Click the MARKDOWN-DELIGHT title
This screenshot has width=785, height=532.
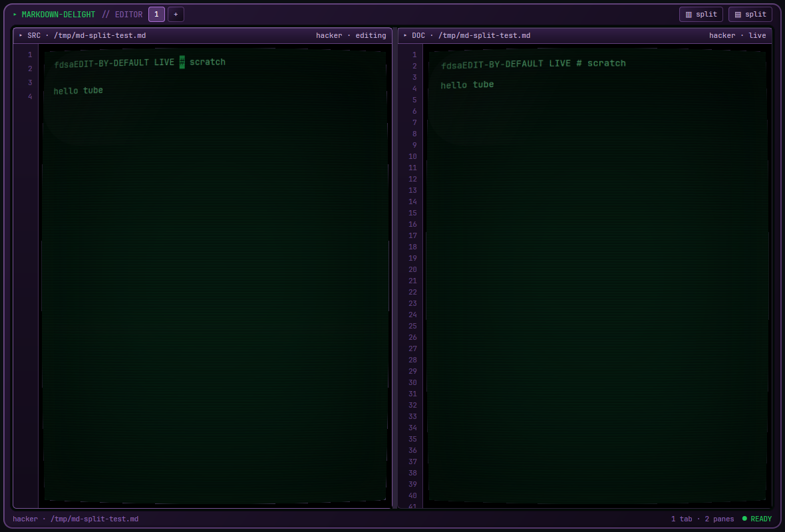(58, 15)
